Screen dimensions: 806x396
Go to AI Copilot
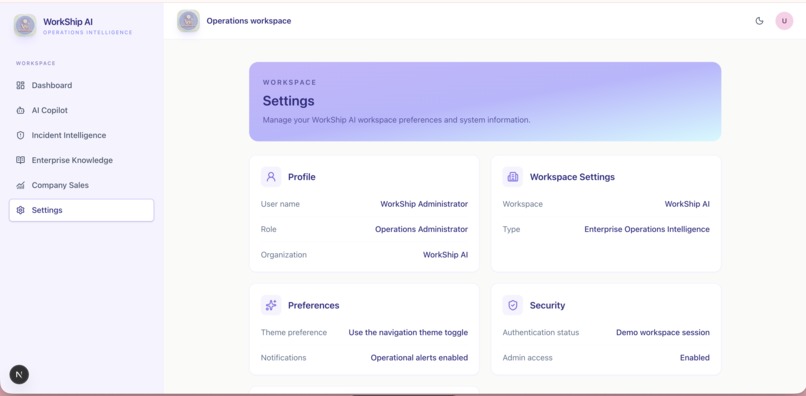point(81,111)
